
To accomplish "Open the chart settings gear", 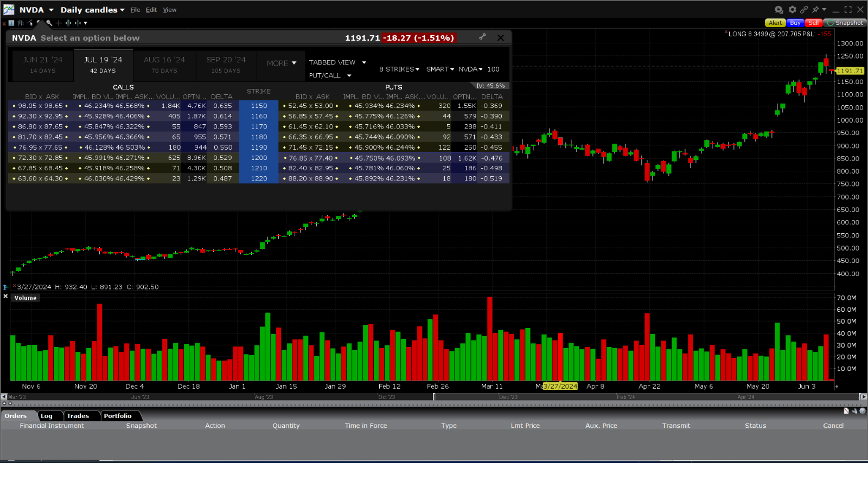I will (x=793, y=9).
